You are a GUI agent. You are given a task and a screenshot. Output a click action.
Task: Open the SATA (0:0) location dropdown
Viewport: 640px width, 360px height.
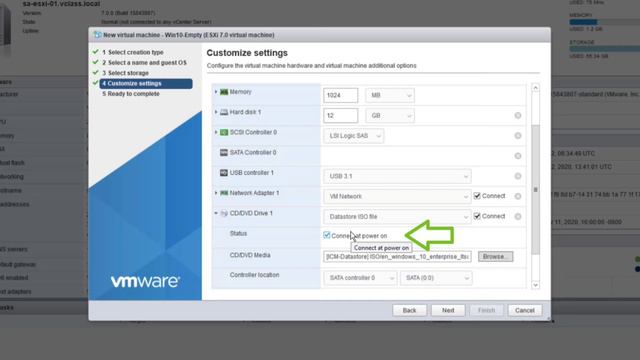click(436, 278)
